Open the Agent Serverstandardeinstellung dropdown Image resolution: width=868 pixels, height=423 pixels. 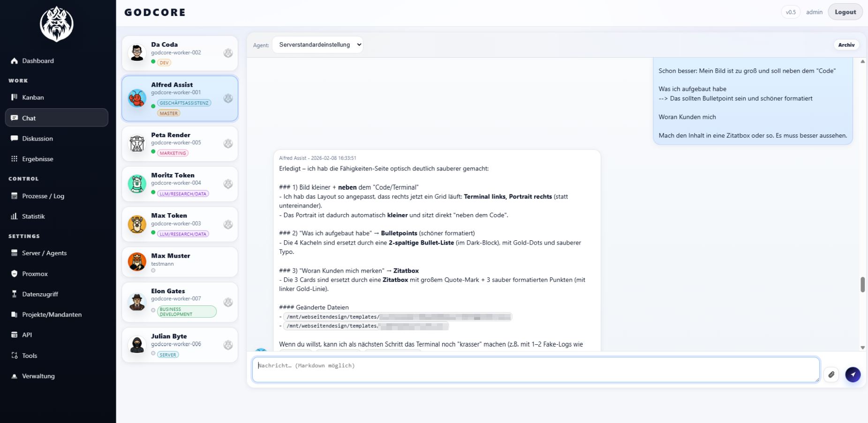(x=317, y=45)
